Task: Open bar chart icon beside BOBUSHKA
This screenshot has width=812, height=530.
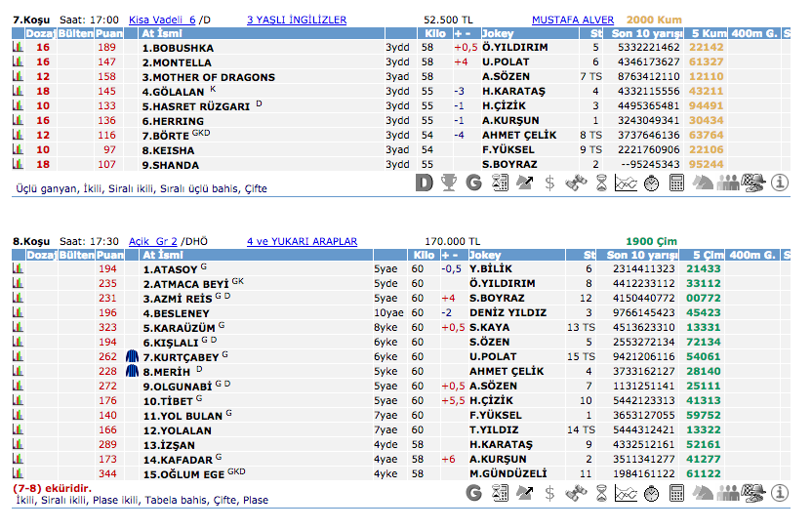Action: (17, 47)
